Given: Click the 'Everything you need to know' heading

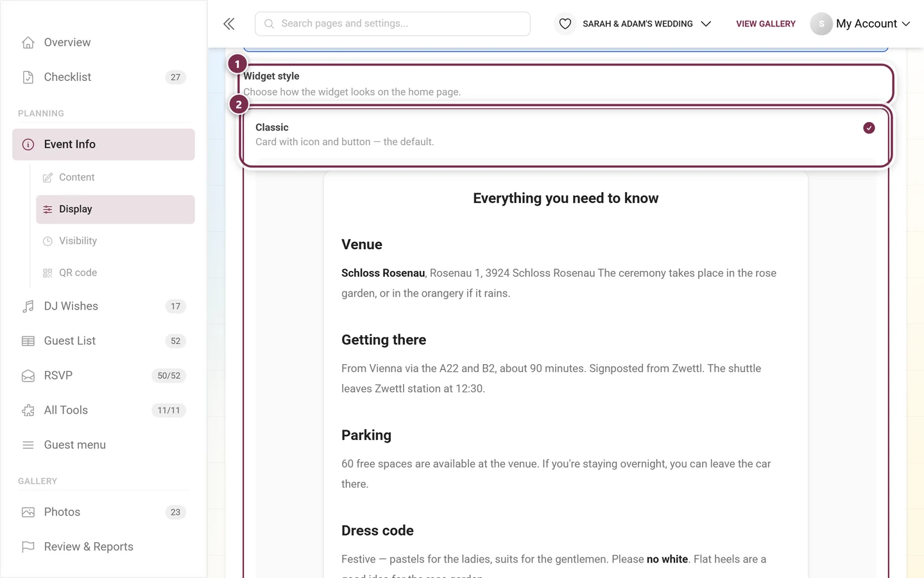Looking at the screenshot, I should (x=566, y=198).
